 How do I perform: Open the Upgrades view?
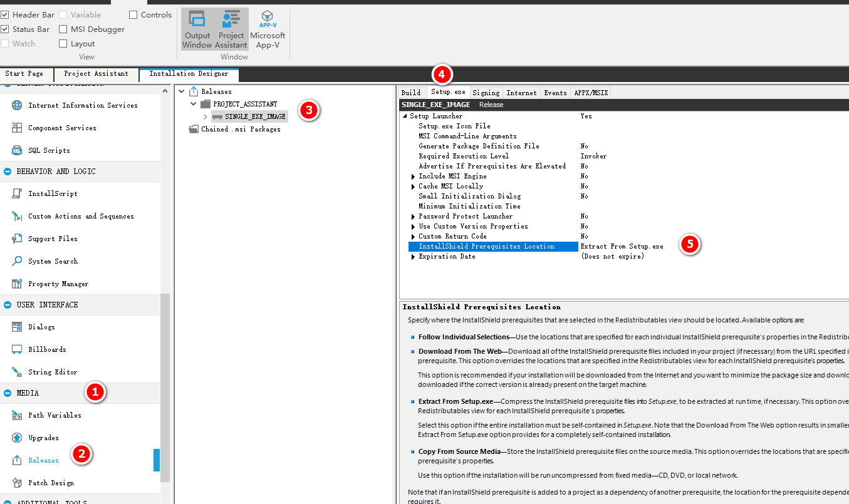tap(43, 438)
